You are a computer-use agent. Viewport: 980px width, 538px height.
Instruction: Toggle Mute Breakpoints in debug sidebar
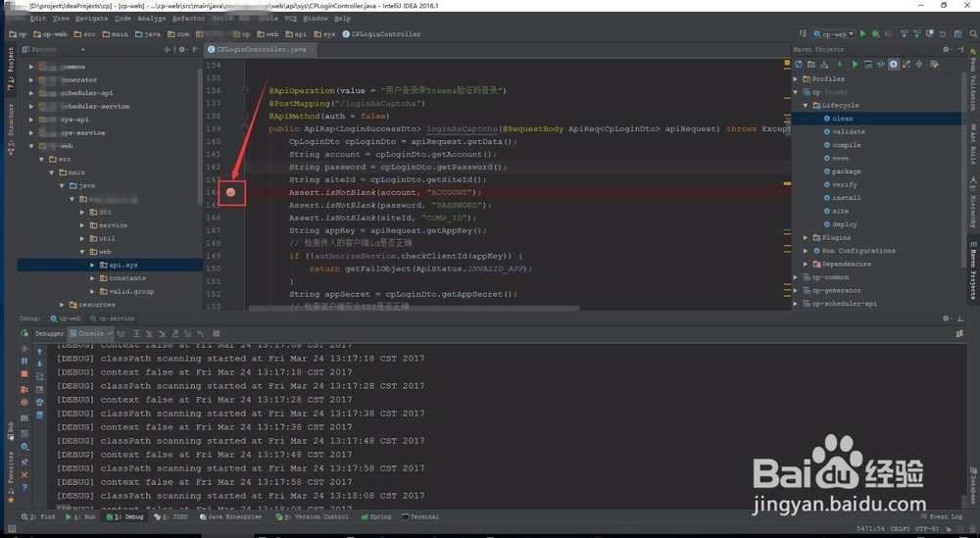24,403
